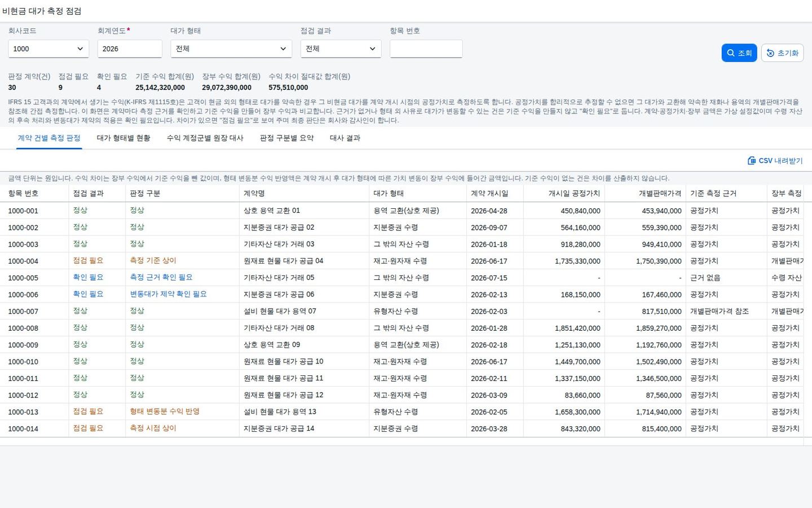Click 측정 기준 상이 판정 구분

pyautogui.click(x=153, y=261)
